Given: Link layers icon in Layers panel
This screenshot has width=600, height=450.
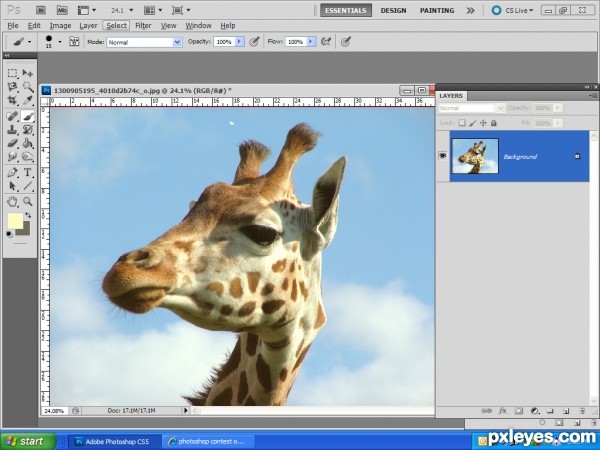Looking at the screenshot, I should (x=486, y=411).
